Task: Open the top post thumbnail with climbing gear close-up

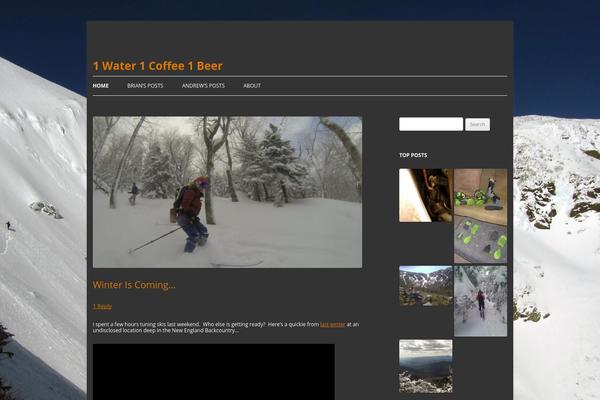Action: click(426, 195)
